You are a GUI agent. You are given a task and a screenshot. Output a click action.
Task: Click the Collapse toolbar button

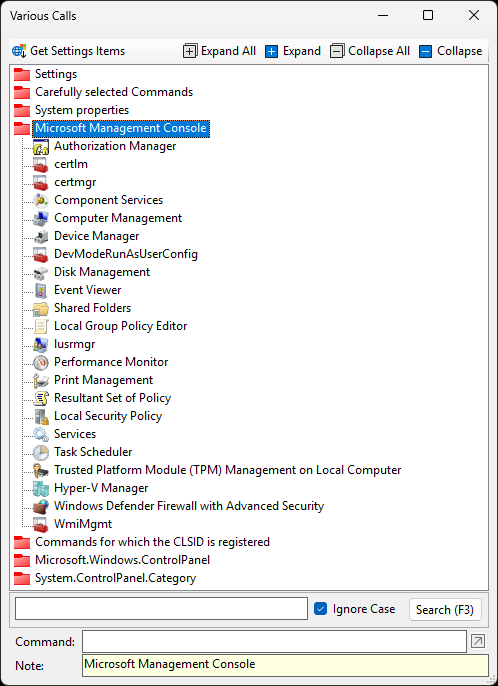pos(450,51)
